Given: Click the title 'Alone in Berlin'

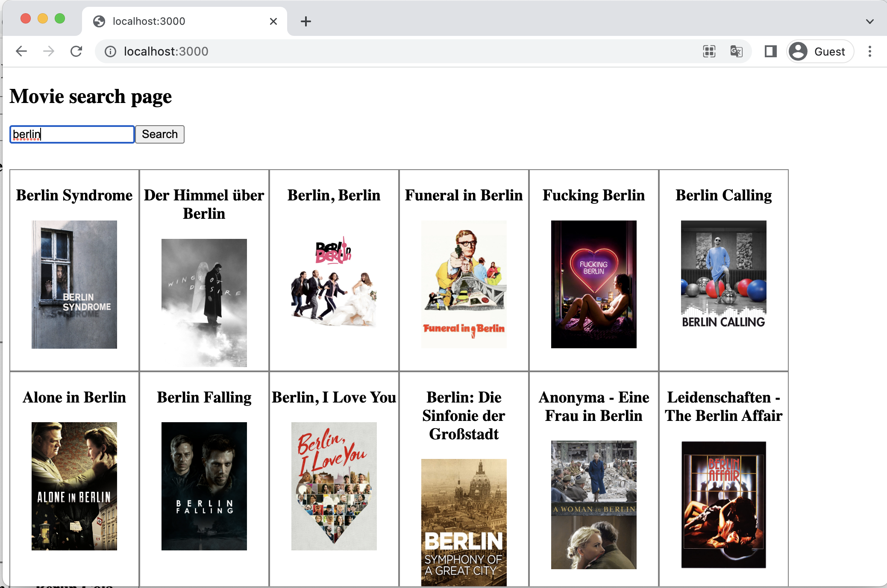Looking at the screenshot, I should [x=74, y=397].
